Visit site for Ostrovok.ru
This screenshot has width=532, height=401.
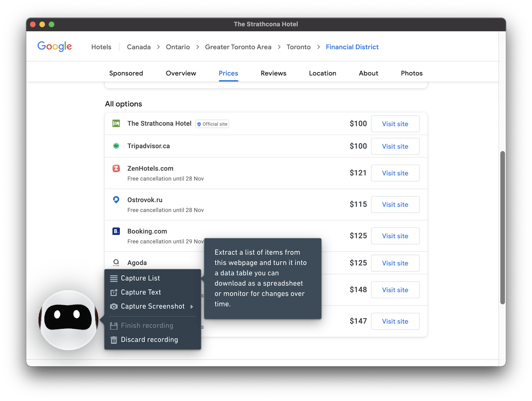coord(395,205)
